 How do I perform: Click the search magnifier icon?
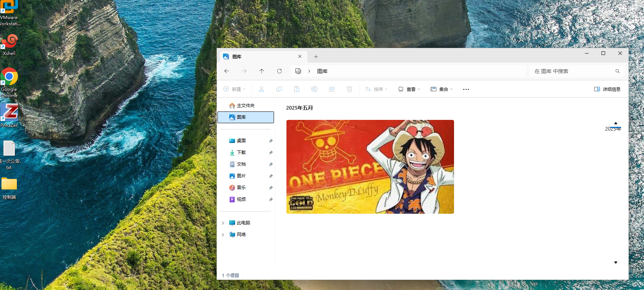point(618,71)
